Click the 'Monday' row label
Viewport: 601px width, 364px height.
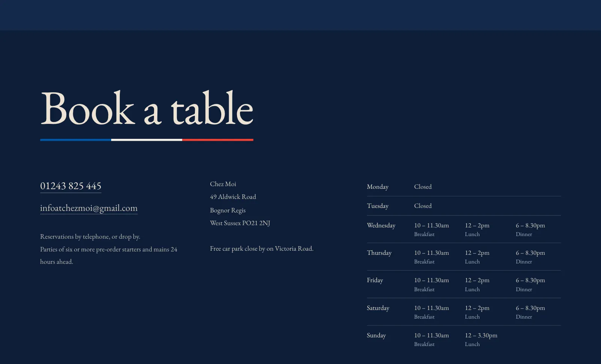click(x=378, y=187)
